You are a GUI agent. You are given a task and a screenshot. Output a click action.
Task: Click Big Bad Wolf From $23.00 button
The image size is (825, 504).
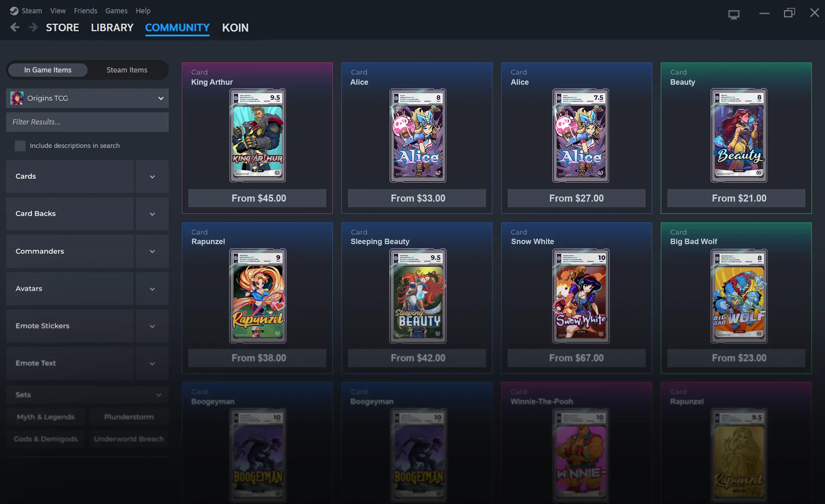(x=736, y=358)
